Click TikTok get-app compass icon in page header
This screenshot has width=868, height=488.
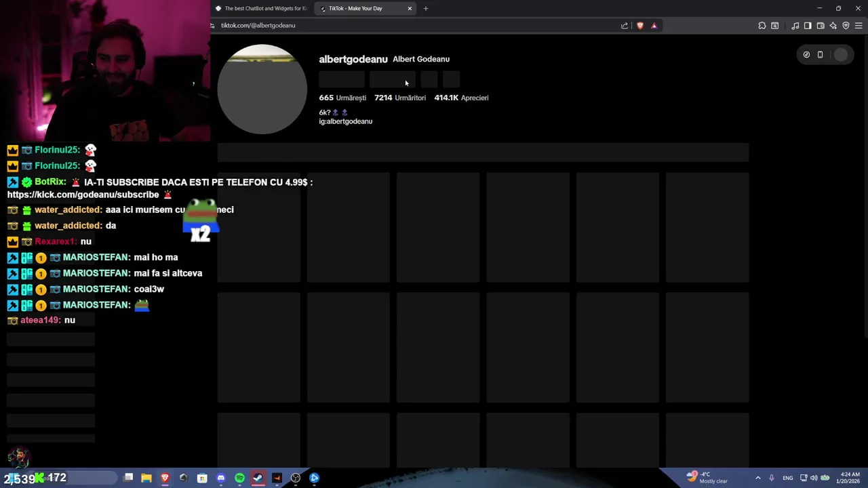(806, 55)
